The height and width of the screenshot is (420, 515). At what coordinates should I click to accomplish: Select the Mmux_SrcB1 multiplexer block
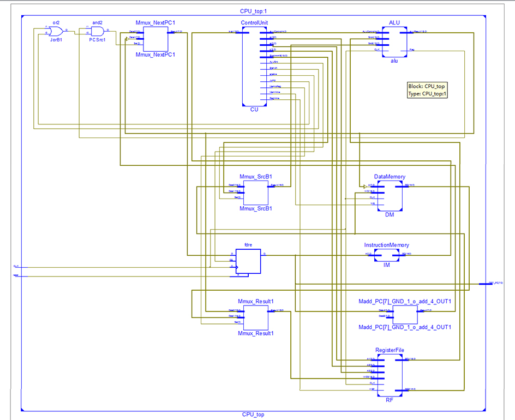pyautogui.click(x=256, y=193)
